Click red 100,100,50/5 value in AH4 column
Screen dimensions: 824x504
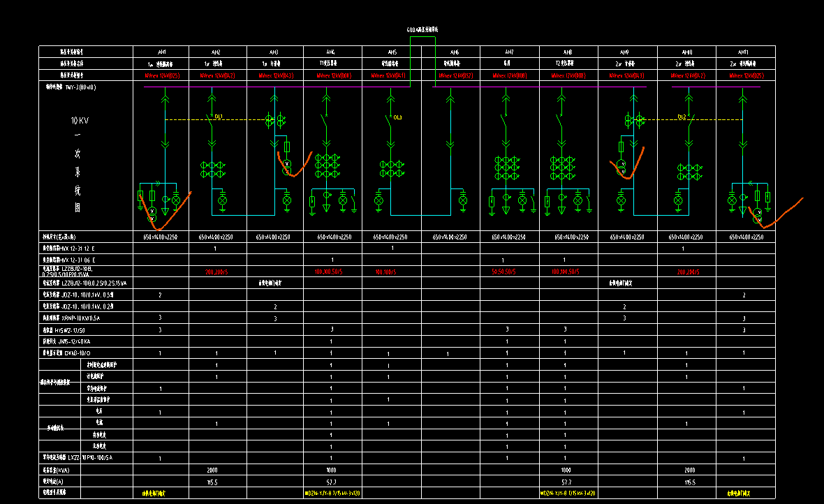[x=329, y=272]
